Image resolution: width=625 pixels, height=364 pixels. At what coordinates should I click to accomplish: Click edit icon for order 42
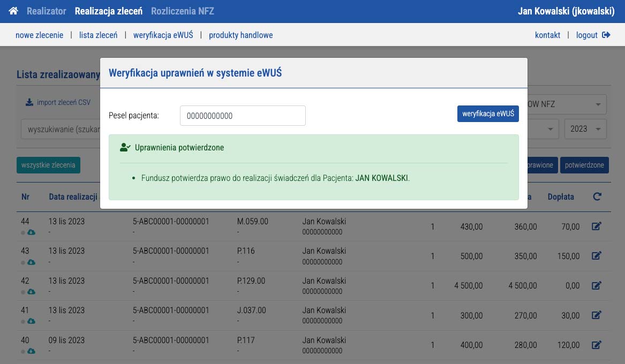[x=596, y=286]
